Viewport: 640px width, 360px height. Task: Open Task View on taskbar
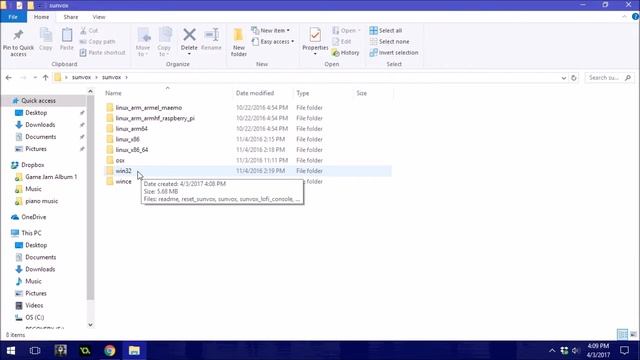tap(35, 350)
